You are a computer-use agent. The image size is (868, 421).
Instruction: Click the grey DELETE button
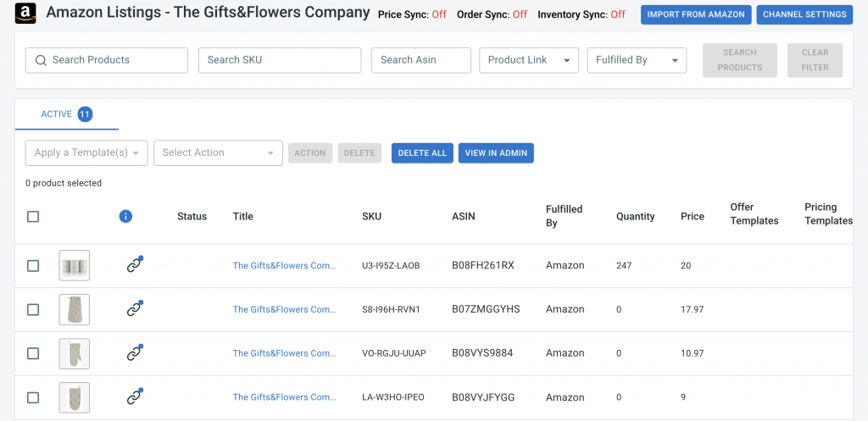359,153
